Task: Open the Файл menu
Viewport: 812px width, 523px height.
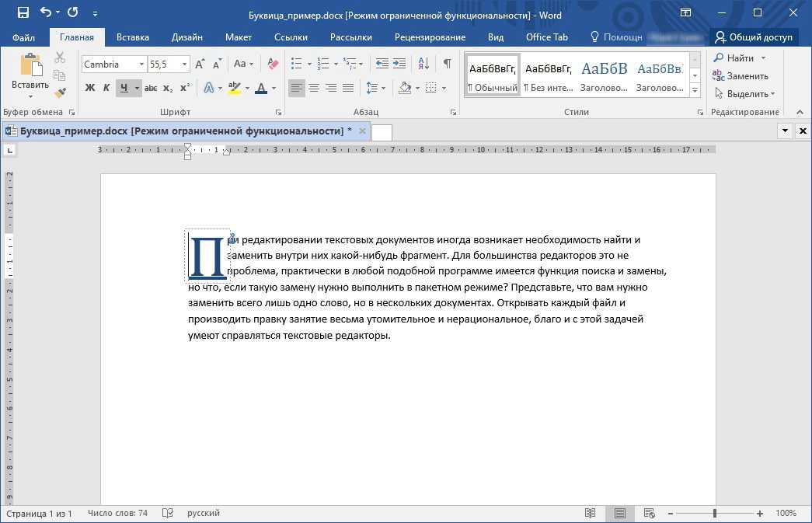Action: 23,37
